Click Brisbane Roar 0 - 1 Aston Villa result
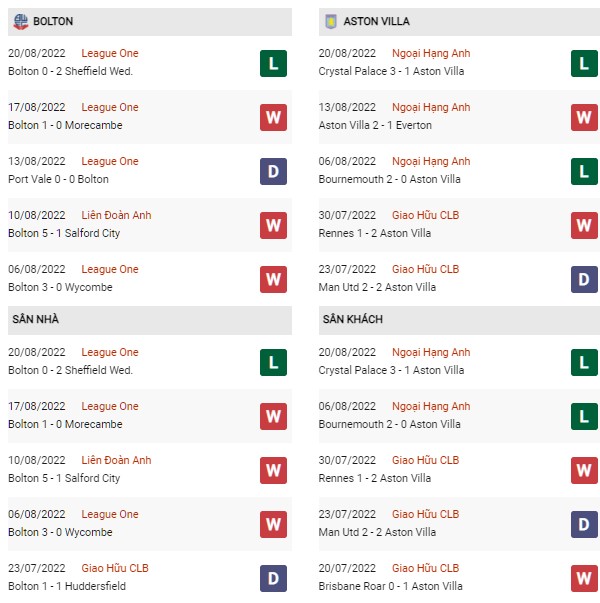 (x=390, y=586)
